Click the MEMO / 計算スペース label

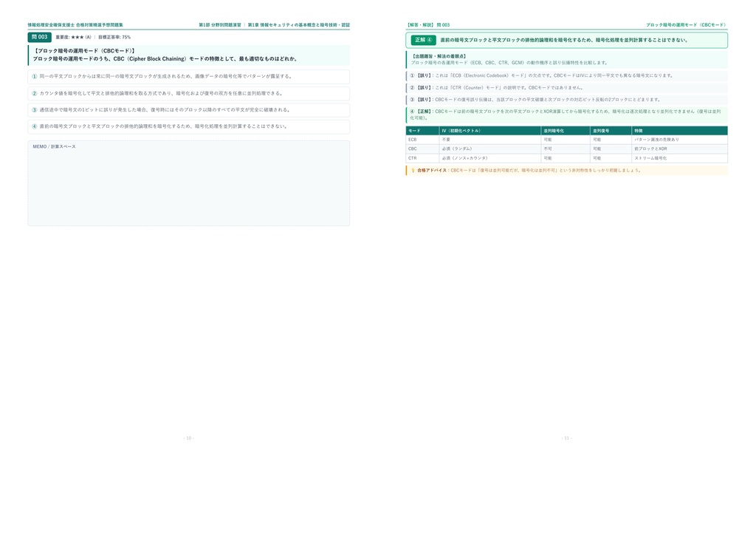[x=54, y=146]
